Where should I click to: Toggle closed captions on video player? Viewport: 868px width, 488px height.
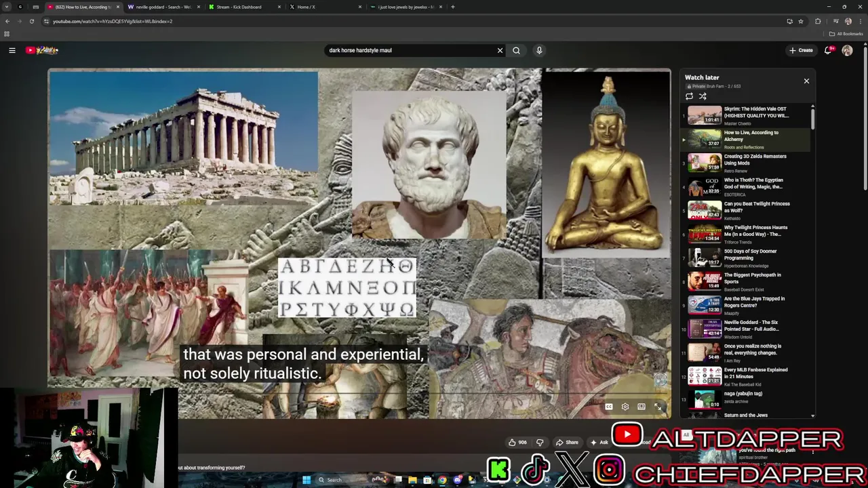(x=608, y=407)
